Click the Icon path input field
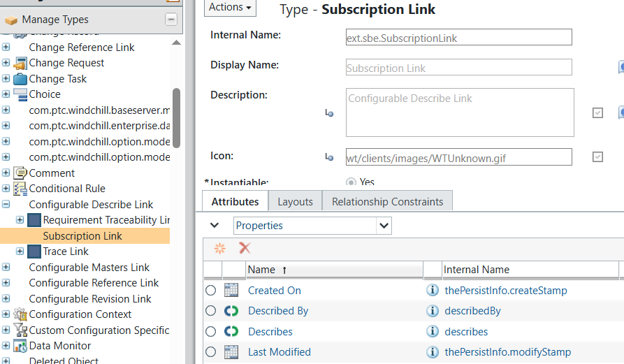 (x=458, y=157)
